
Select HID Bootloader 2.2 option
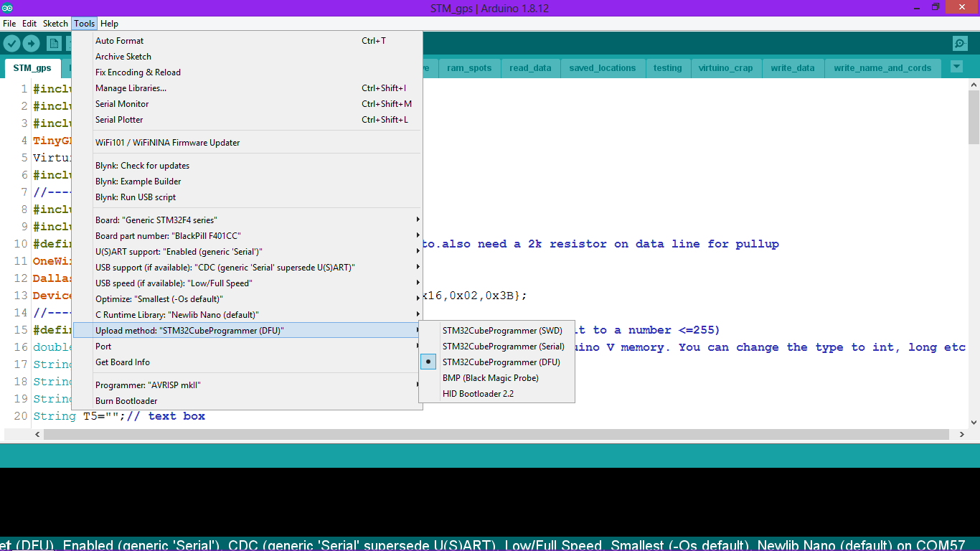click(496, 394)
